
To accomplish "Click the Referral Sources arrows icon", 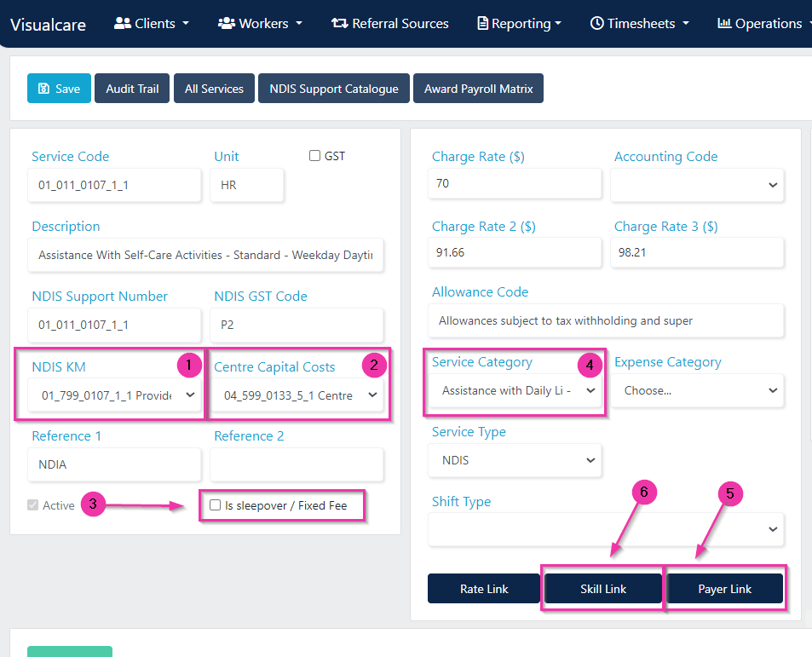I will [340, 23].
